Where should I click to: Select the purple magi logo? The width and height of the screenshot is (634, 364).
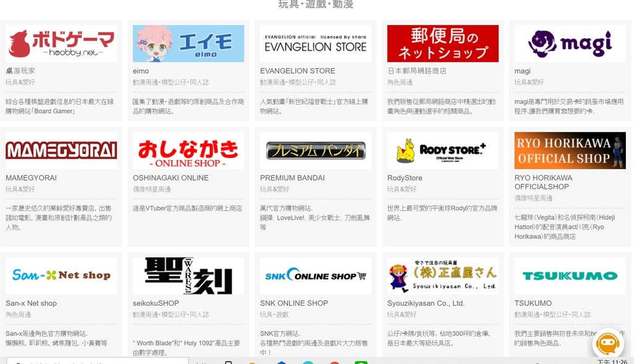tap(570, 43)
